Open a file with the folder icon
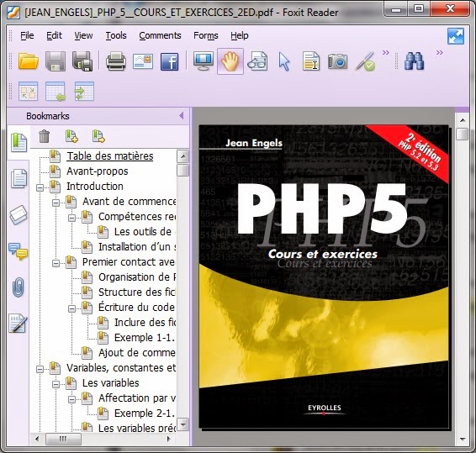The image size is (476, 453). click(29, 61)
